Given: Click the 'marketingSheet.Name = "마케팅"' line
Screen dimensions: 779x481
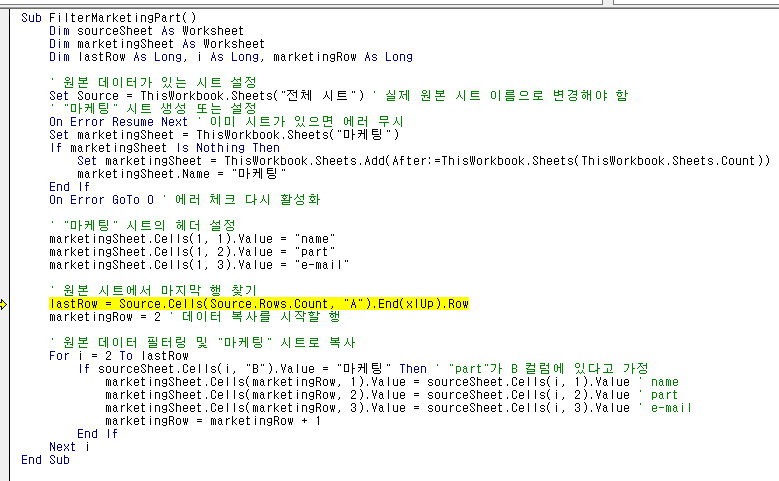Looking at the screenshot, I should [x=182, y=173].
